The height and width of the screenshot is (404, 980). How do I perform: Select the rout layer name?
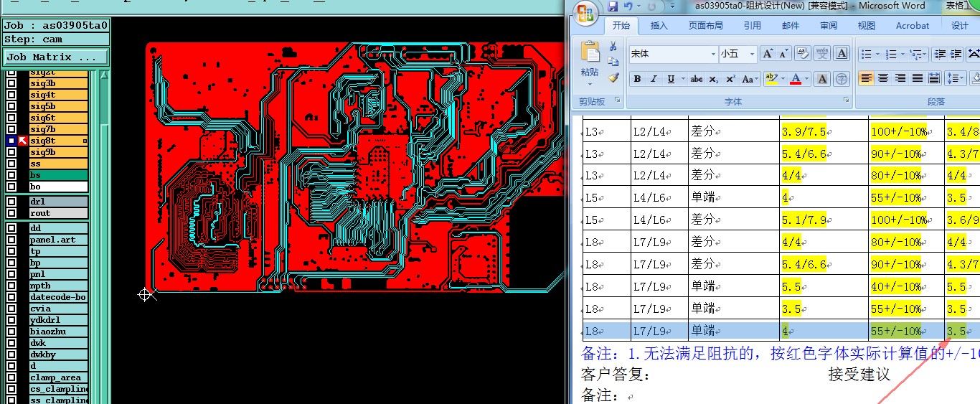pyautogui.click(x=58, y=213)
